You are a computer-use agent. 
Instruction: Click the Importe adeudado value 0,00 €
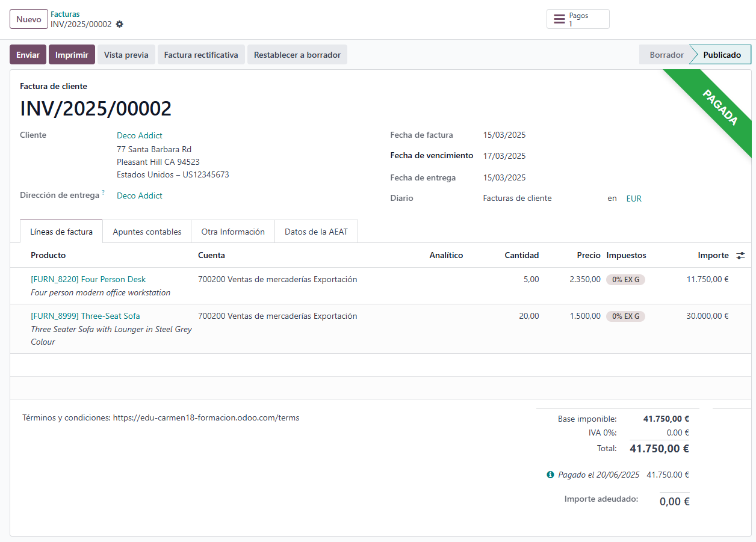pyautogui.click(x=675, y=501)
